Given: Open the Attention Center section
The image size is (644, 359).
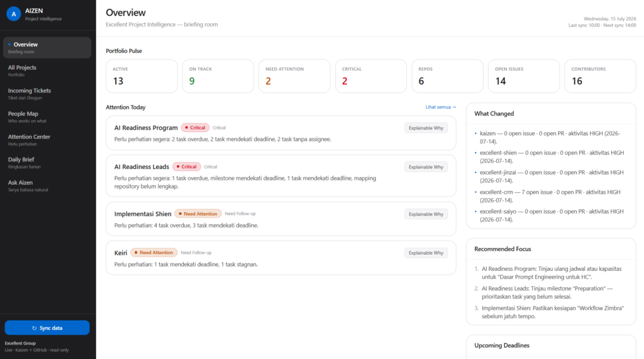Looking at the screenshot, I should (47, 140).
